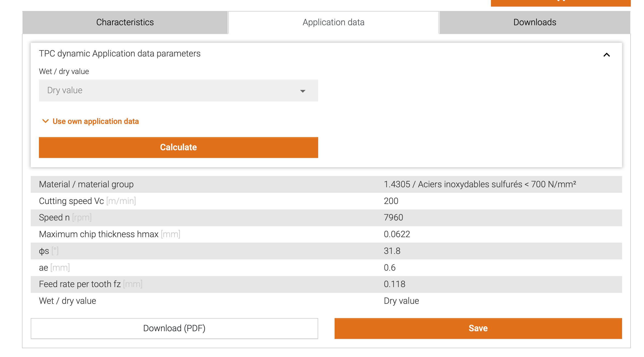Click the orange button at top right
This screenshot has height=357, width=644.
tap(560, 3)
